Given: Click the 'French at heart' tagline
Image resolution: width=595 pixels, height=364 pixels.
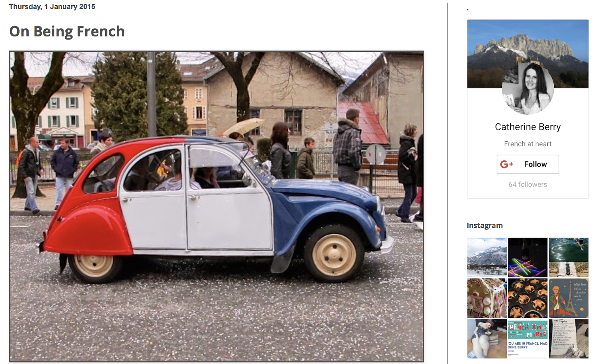Looking at the screenshot, I should click(x=528, y=144).
